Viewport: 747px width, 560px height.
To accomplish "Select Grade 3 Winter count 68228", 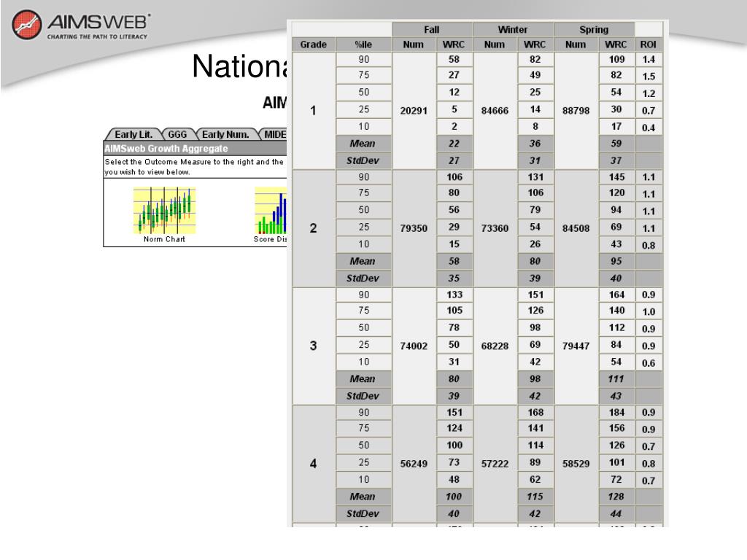I will [x=495, y=346].
